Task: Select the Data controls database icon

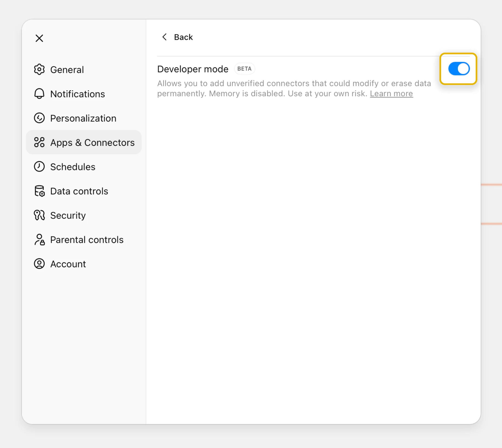Action: click(x=40, y=191)
